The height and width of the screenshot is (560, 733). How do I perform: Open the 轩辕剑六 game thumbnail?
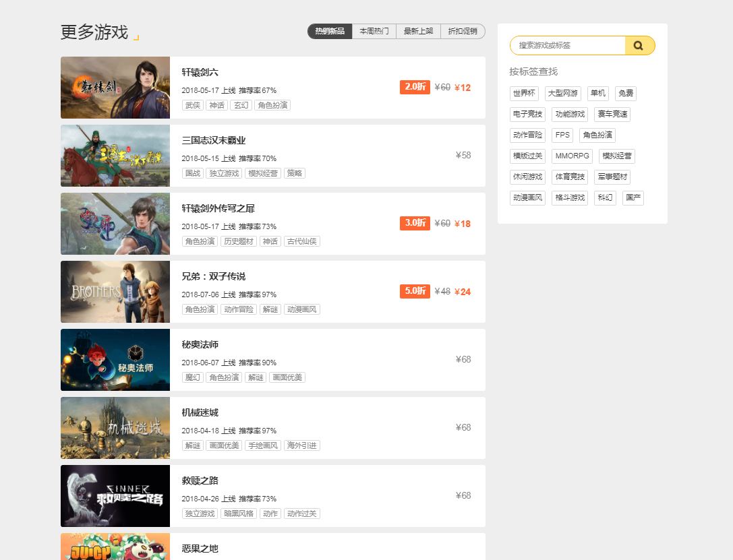point(115,88)
